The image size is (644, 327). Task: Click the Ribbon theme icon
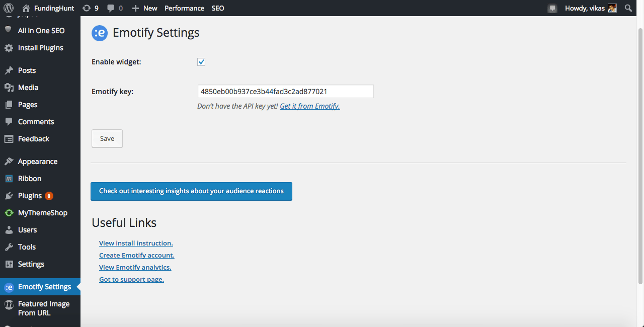point(9,179)
